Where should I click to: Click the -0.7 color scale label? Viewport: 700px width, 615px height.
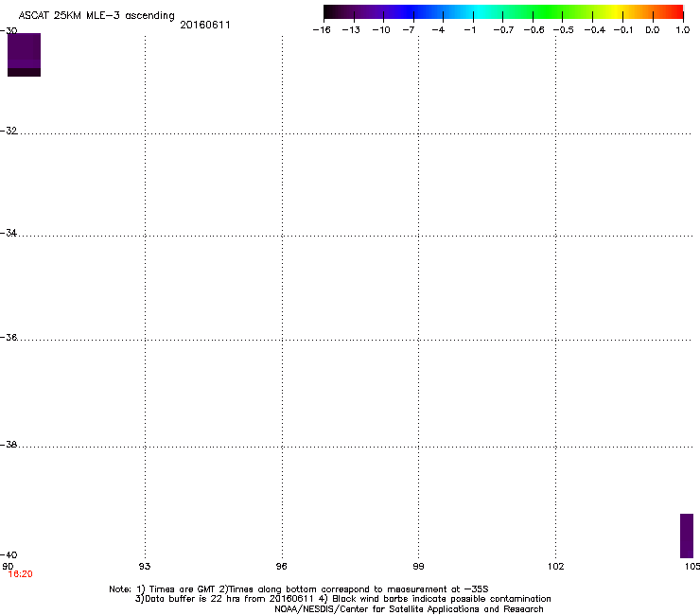point(503,30)
